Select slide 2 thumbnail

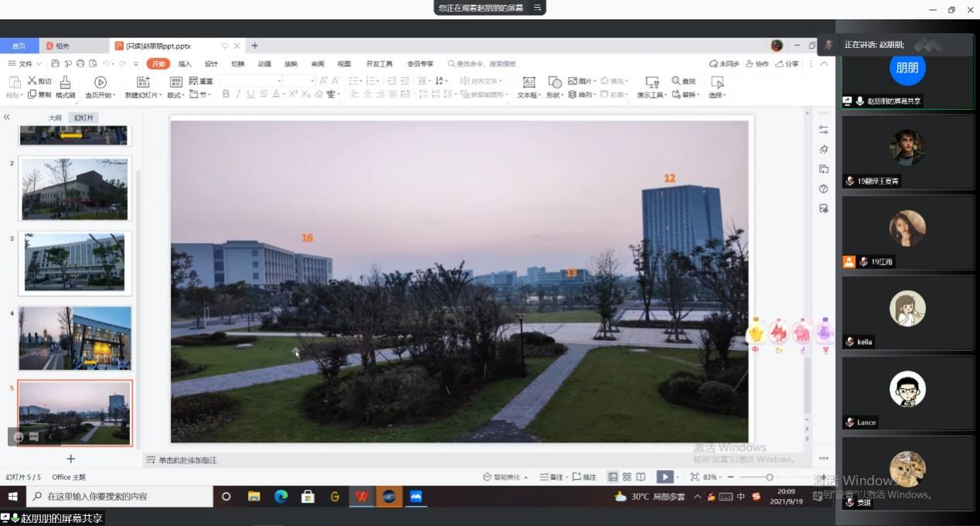coord(75,190)
